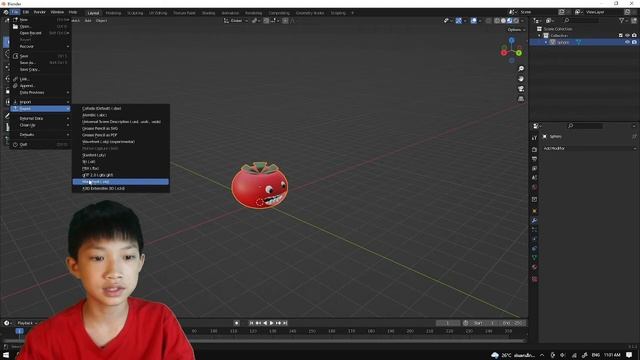640x360 pixels.
Task: Expand the Open Recent submenu
Action: pyautogui.click(x=40, y=33)
